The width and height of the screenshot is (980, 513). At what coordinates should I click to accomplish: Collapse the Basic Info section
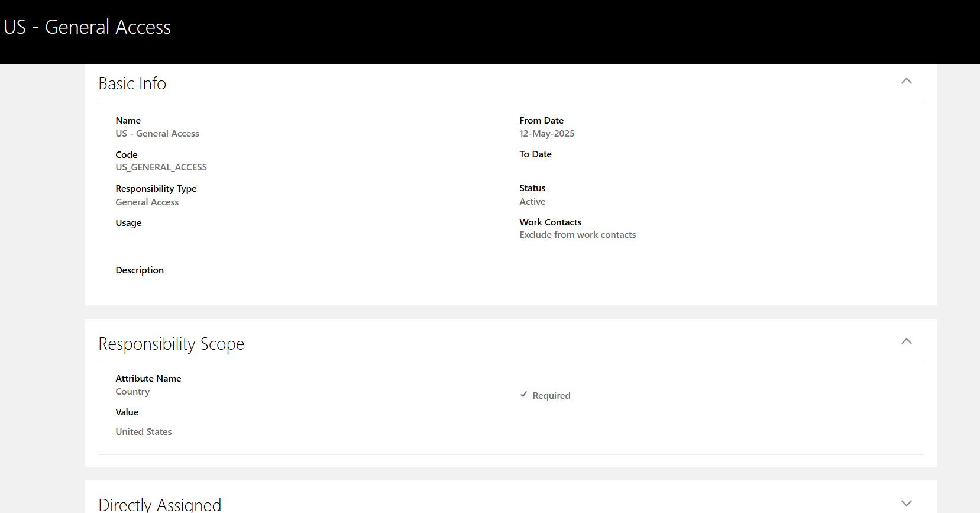[x=906, y=81]
